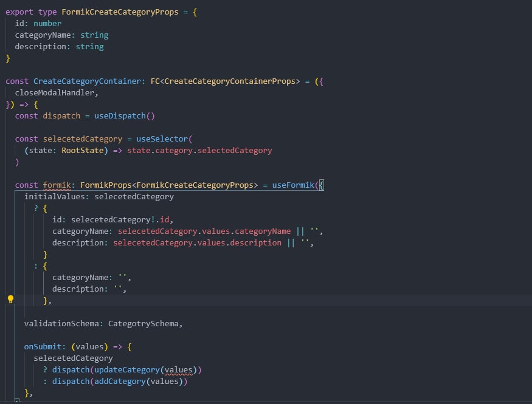This screenshot has height=404, width=532.
Task: Click 'state.category.selectedCategory' expression
Action: (199, 151)
